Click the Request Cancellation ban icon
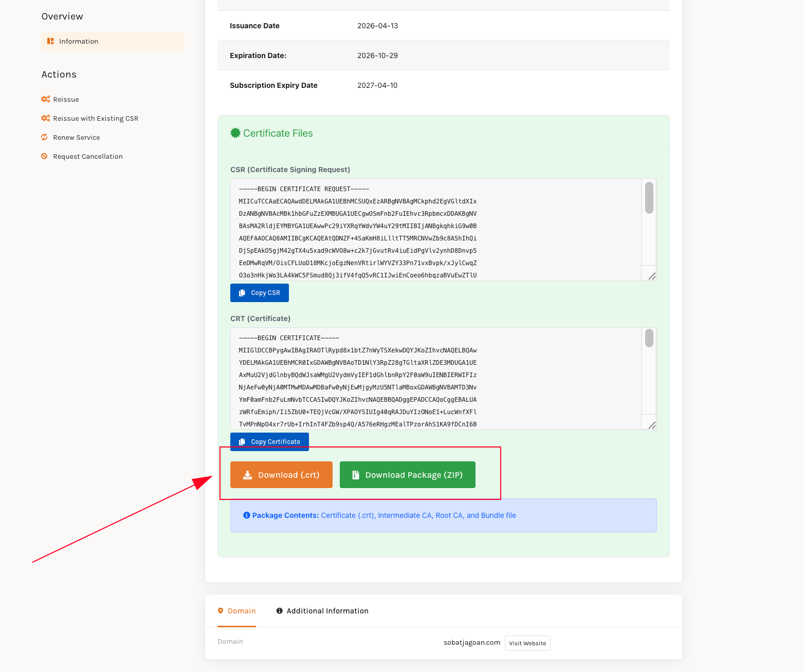 [45, 156]
